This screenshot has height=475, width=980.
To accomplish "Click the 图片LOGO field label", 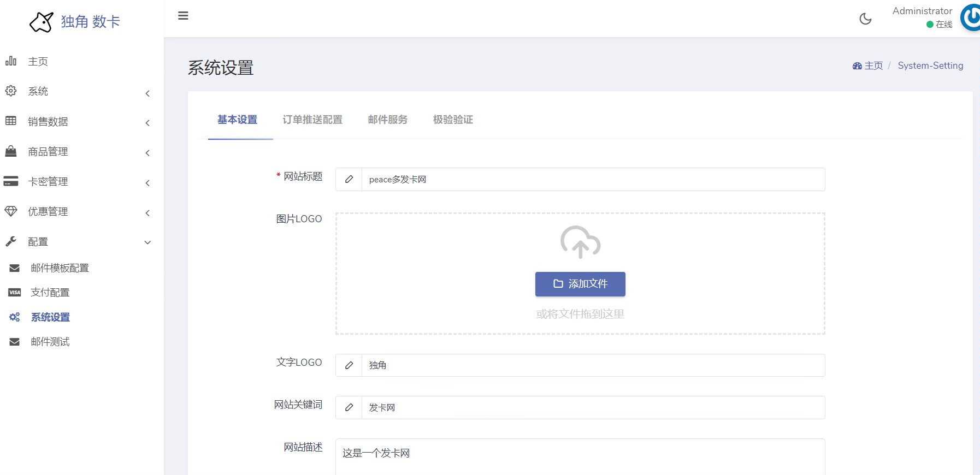I will (x=299, y=219).
